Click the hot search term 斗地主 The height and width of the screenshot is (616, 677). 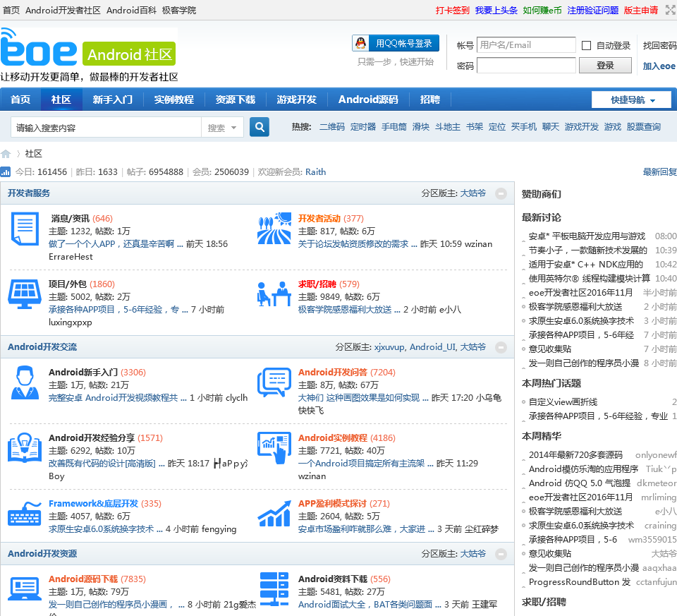(x=448, y=126)
